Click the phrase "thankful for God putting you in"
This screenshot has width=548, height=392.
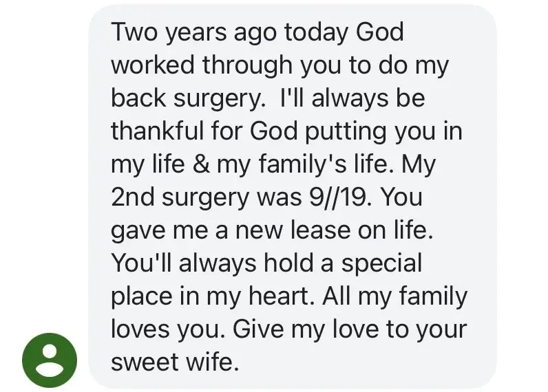click(x=286, y=131)
